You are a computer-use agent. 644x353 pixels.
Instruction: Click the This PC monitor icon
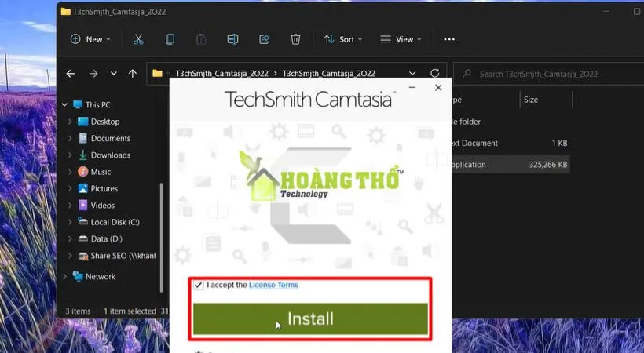[77, 104]
